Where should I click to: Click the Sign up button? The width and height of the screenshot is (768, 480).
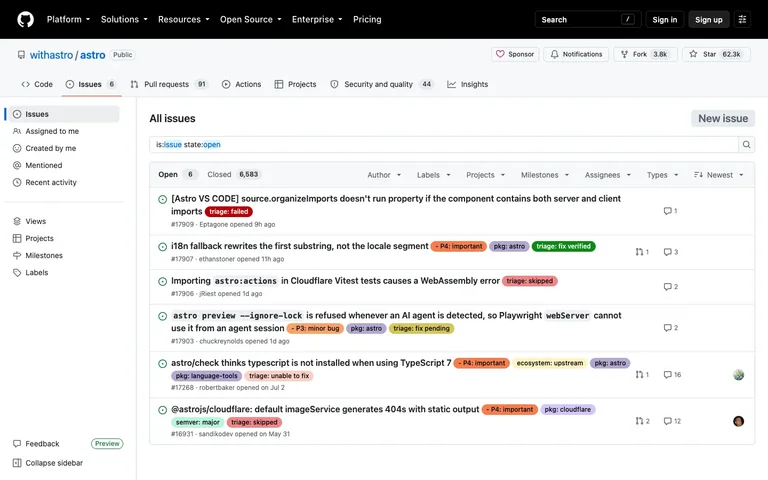tap(708, 20)
